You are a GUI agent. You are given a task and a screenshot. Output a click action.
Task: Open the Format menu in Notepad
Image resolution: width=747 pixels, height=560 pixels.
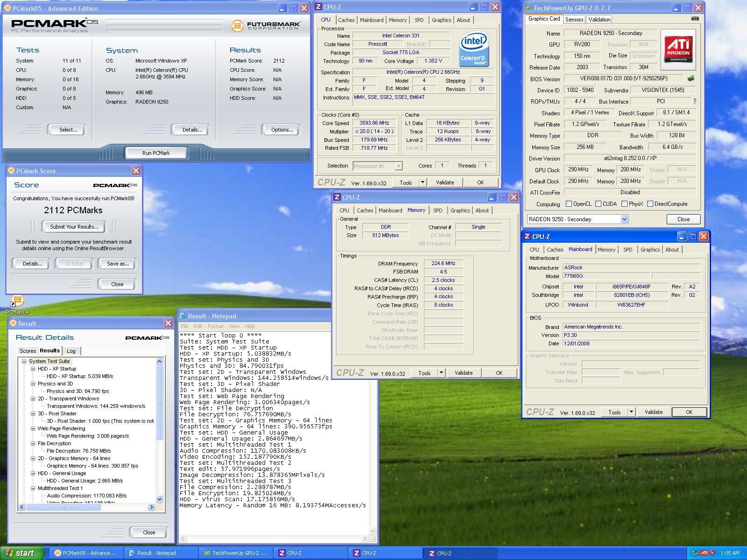click(x=216, y=326)
